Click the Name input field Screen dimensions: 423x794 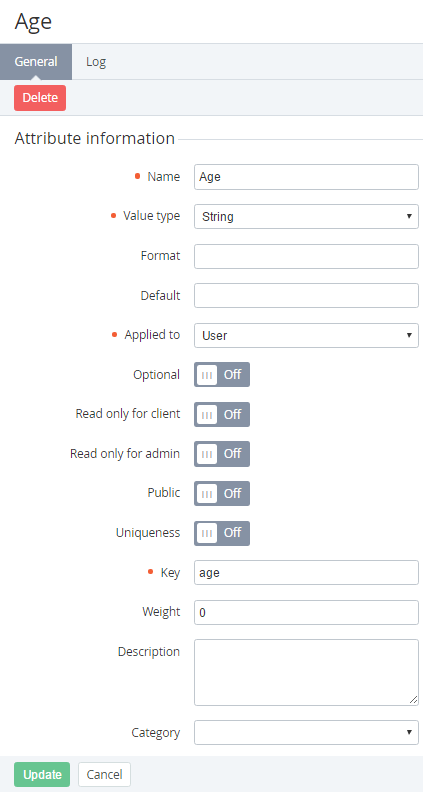(306, 177)
